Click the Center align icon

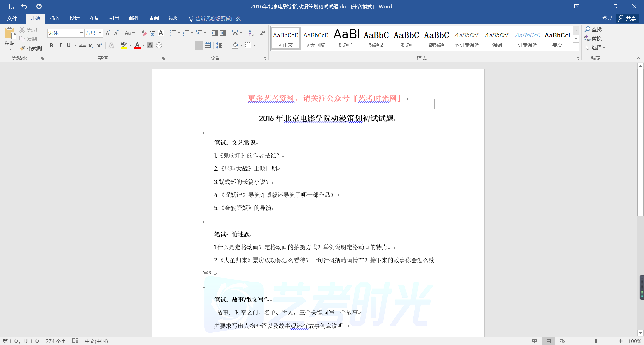tap(181, 45)
